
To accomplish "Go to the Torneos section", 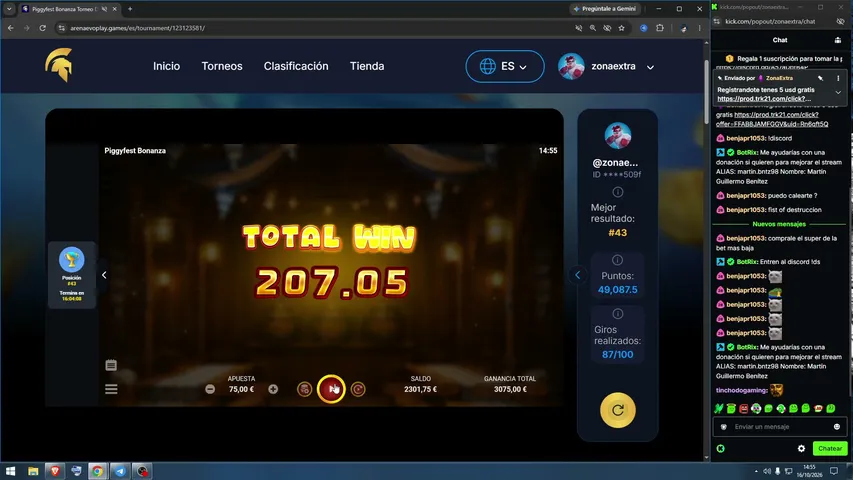I will coord(222,66).
